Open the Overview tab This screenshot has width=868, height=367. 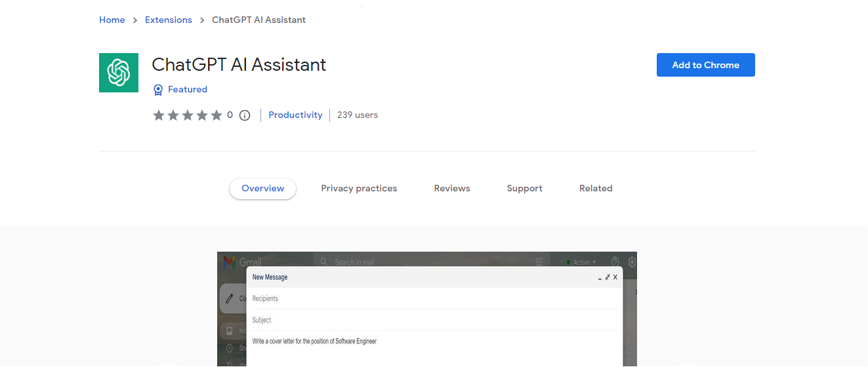click(x=262, y=189)
